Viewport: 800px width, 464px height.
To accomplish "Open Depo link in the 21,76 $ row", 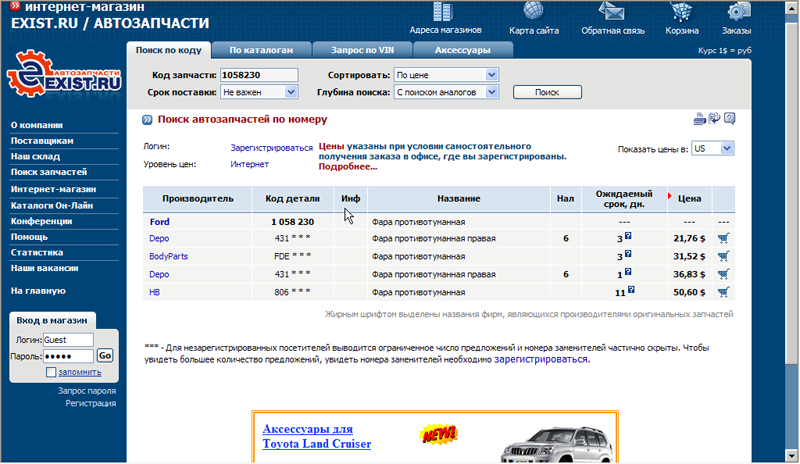I will click(x=159, y=238).
